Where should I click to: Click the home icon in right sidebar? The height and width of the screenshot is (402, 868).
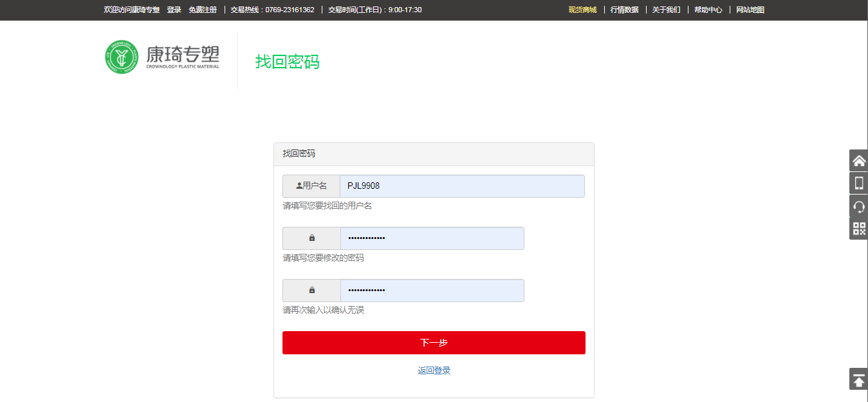click(858, 160)
